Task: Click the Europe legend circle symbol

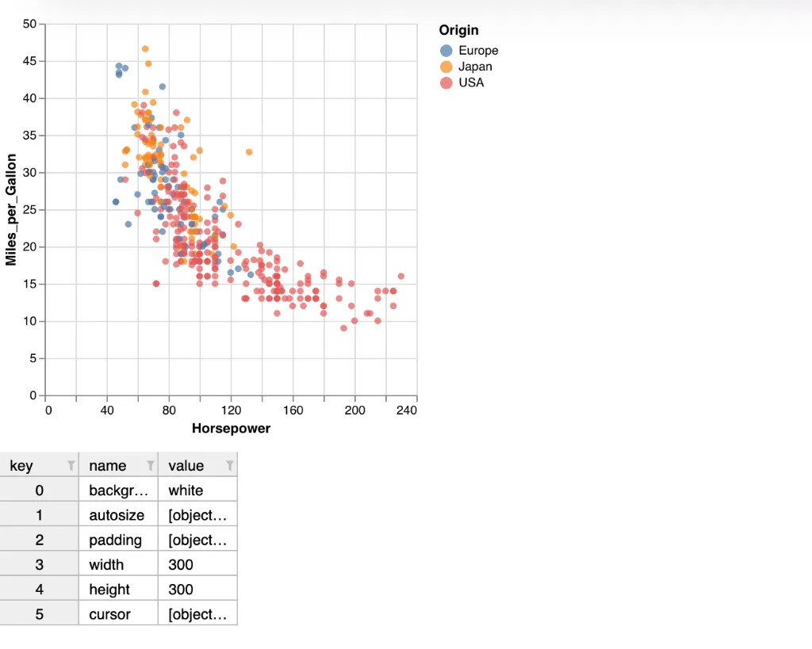Action: (446, 51)
